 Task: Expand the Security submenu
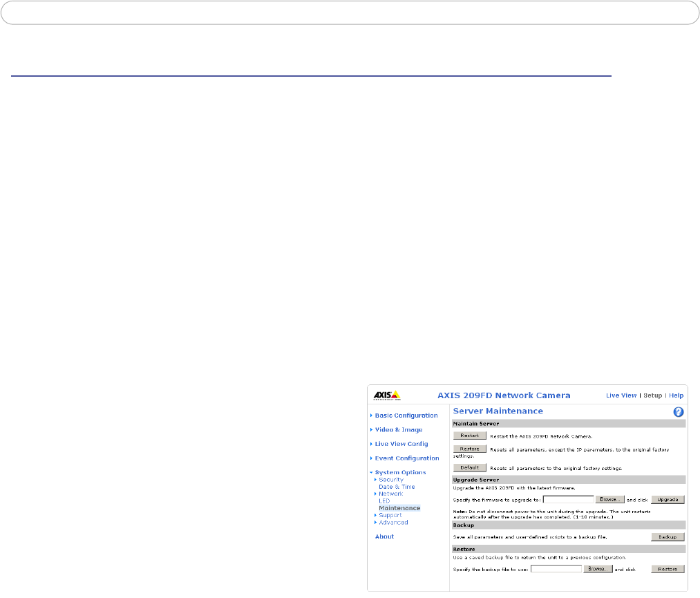(390, 480)
